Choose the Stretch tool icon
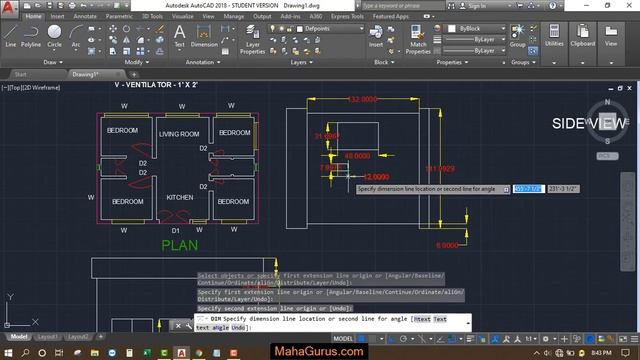This screenshot has height=360, width=640. click(113, 51)
